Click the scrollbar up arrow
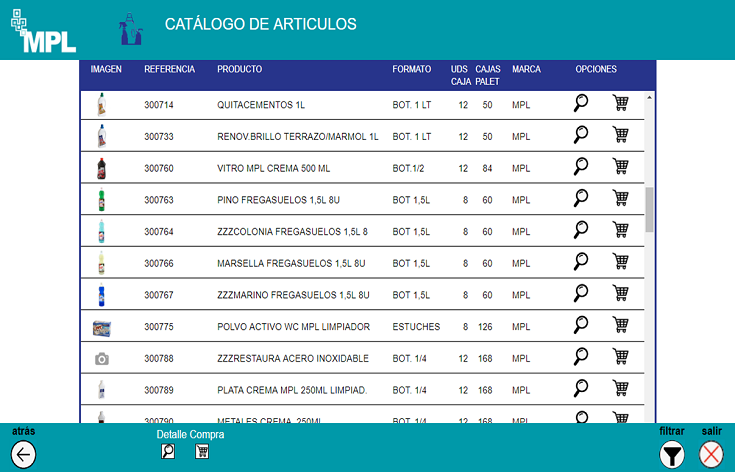 pos(649,97)
